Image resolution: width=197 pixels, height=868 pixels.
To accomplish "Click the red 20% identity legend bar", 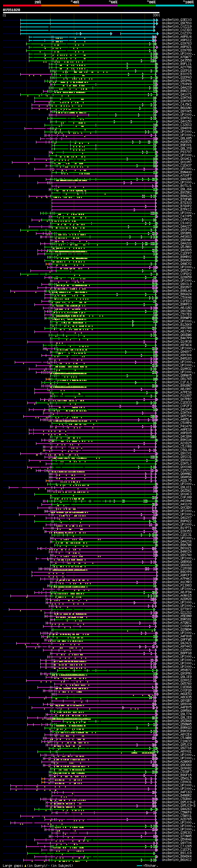I will 22,6.
